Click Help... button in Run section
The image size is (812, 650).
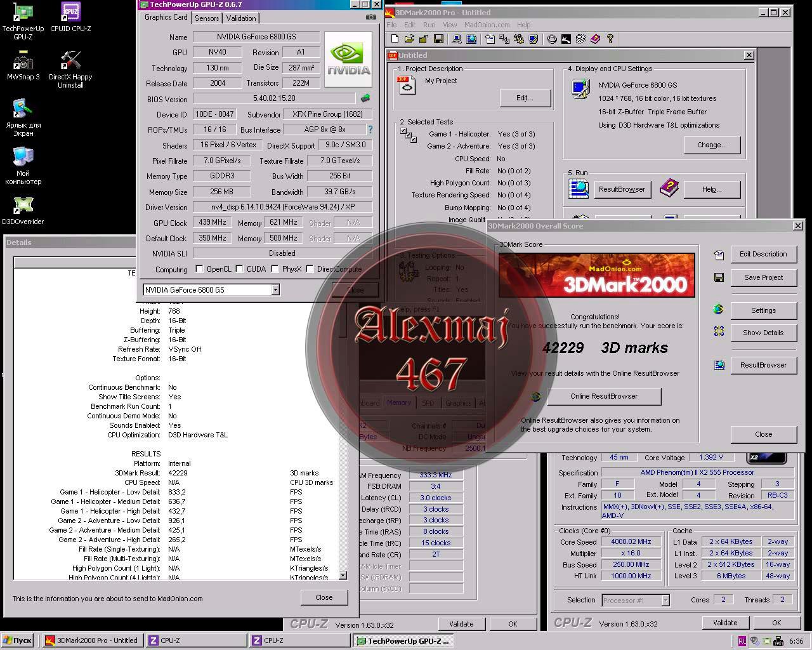point(712,189)
